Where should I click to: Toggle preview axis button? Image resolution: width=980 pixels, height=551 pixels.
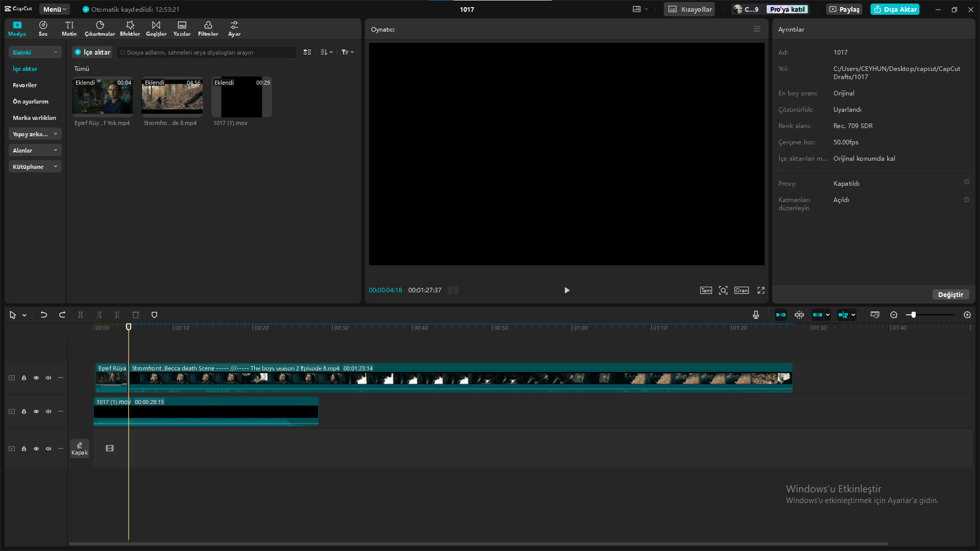pos(843,315)
